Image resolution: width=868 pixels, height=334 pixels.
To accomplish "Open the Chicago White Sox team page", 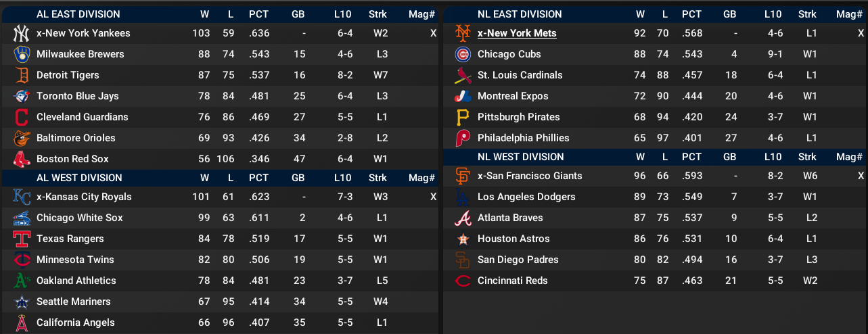I will [x=79, y=218].
